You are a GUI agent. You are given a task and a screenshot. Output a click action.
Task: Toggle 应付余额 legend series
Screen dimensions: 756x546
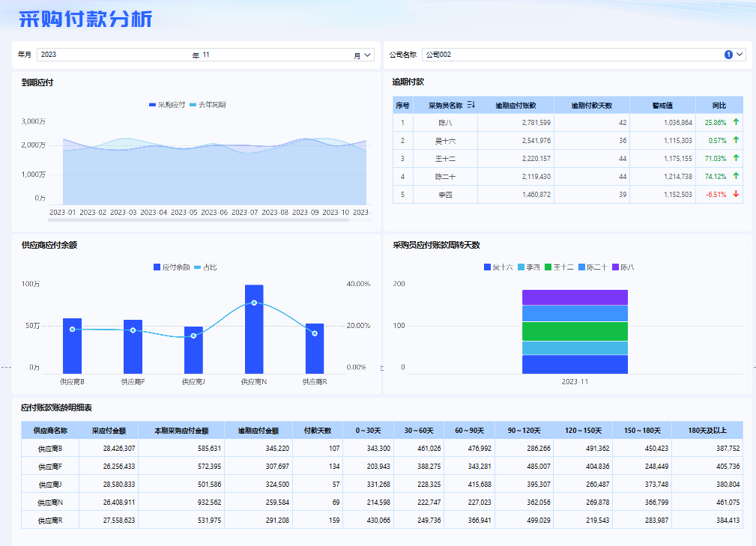click(x=172, y=267)
